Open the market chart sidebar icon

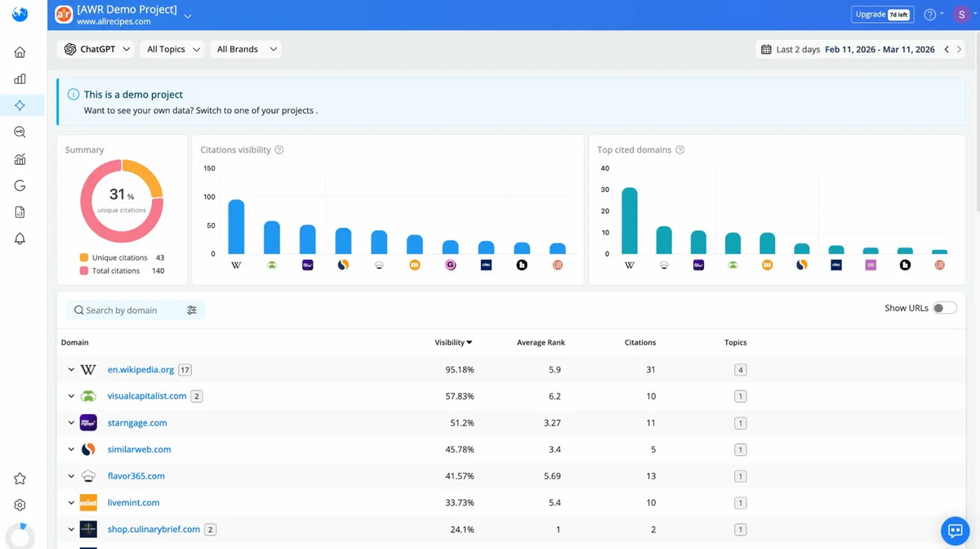[x=20, y=159]
